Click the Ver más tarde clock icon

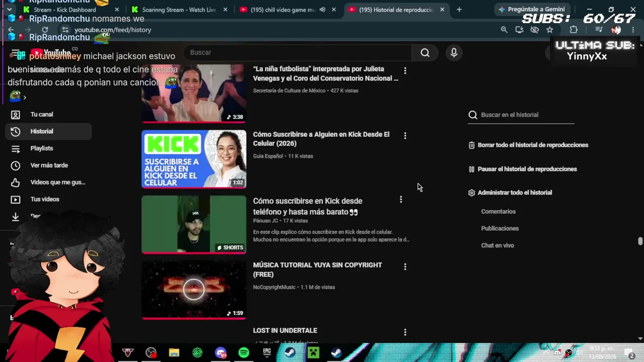16,165
